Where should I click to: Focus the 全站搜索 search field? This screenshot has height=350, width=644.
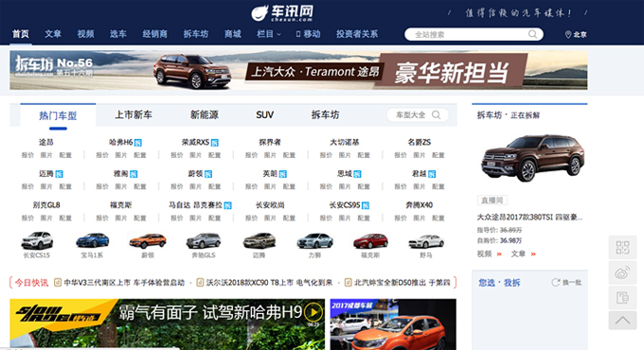[x=474, y=34]
